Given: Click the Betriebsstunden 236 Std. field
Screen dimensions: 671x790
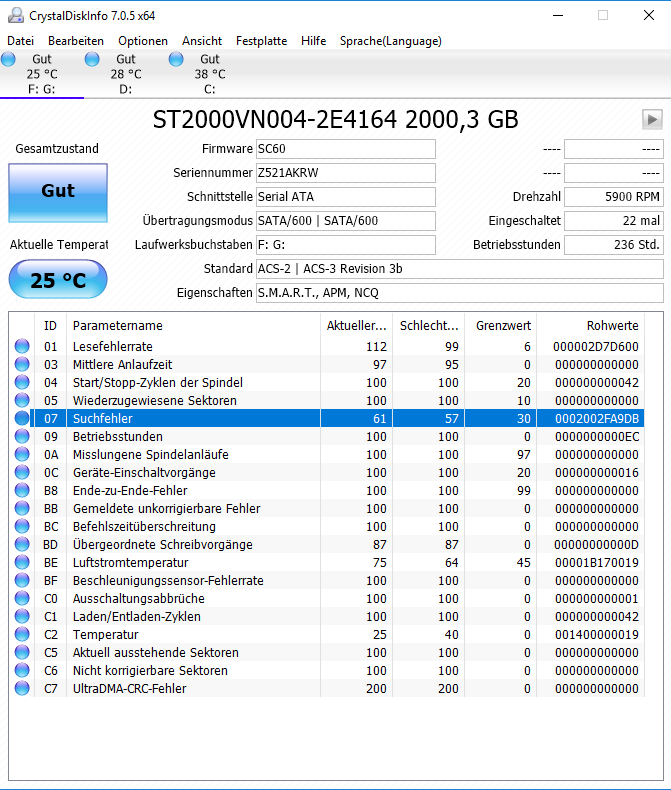Looking at the screenshot, I should tap(614, 245).
